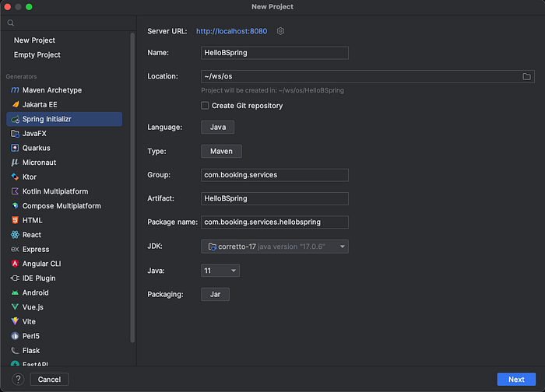The width and height of the screenshot is (545, 392).
Task: Select Java as the language option
Action: coord(218,127)
